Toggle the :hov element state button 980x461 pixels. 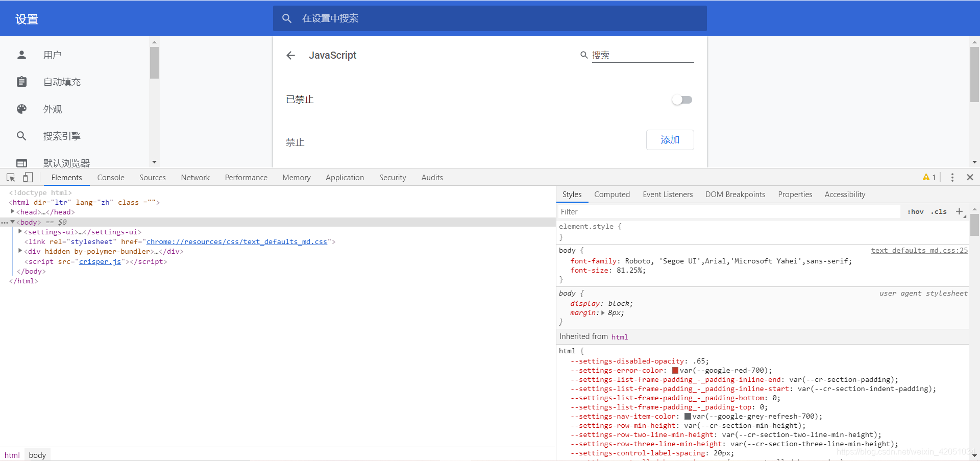click(x=915, y=211)
